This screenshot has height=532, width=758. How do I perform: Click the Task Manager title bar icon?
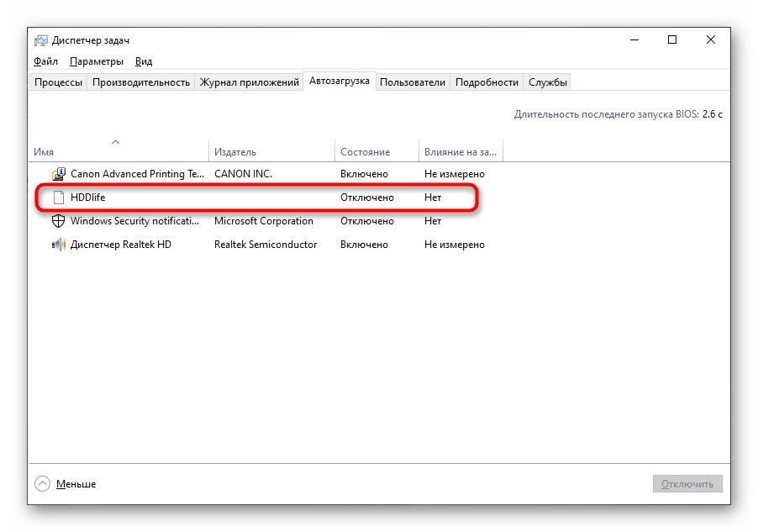[41, 40]
